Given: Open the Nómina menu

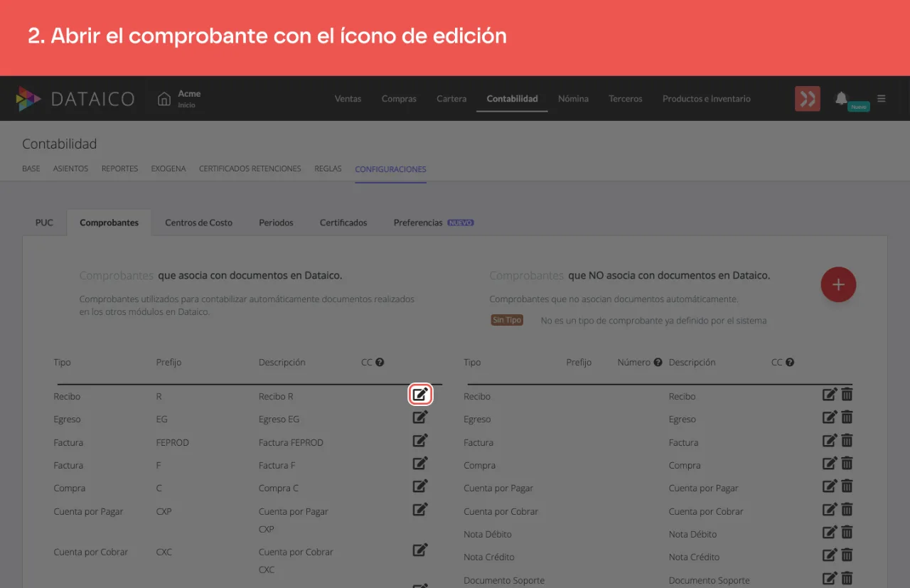Looking at the screenshot, I should (x=573, y=99).
